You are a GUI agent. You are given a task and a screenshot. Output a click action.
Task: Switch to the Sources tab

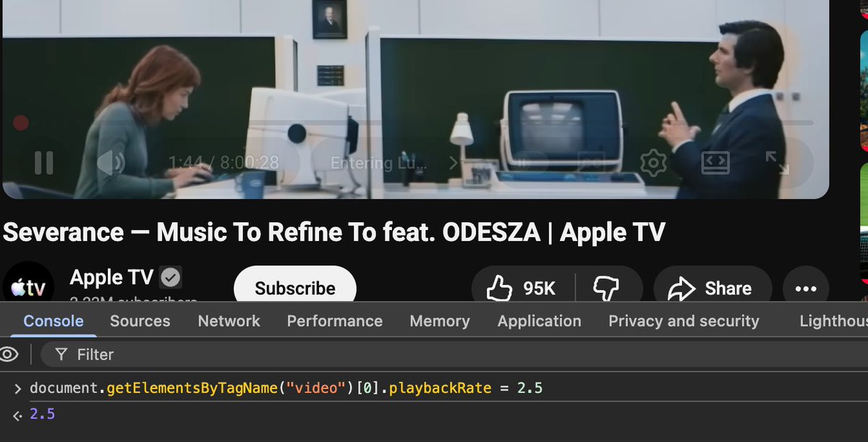(140, 321)
